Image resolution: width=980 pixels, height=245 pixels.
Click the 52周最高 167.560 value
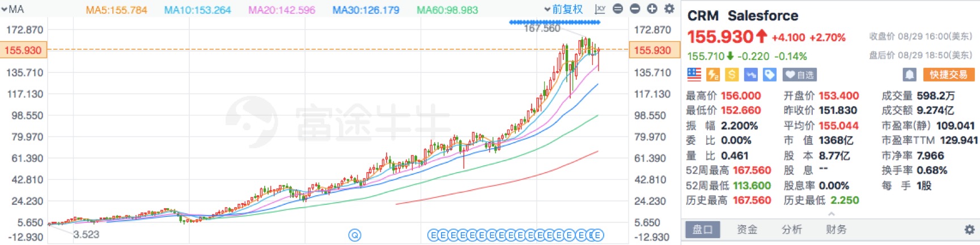pos(752,170)
